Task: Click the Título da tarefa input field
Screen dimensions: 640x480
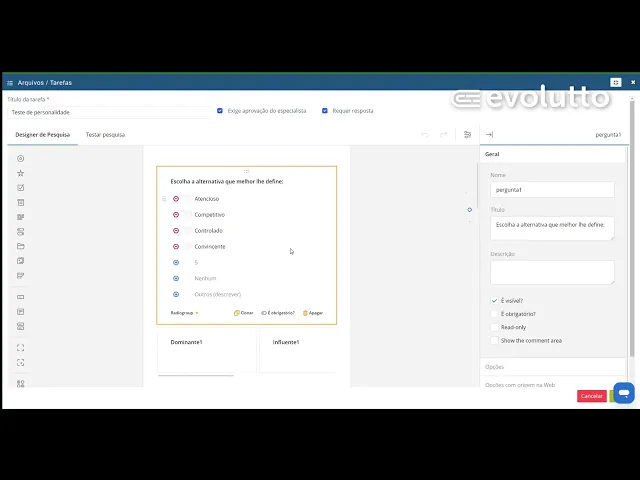Action: click(x=109, y=112)
